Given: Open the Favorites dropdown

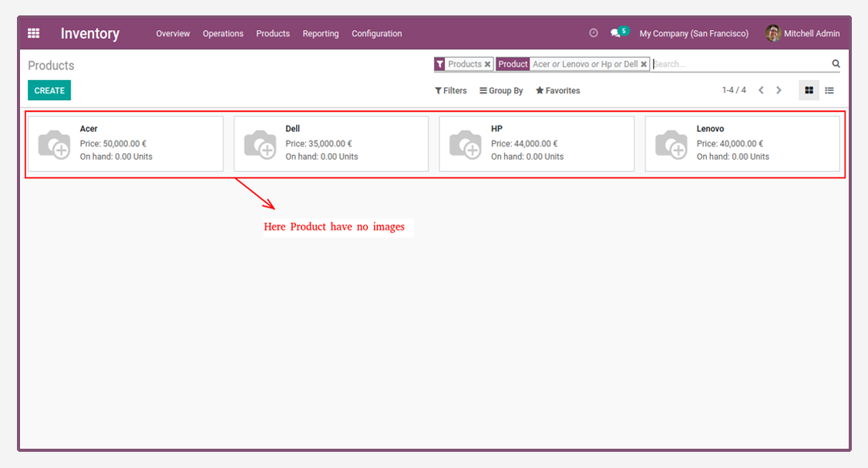Looking at the screenshot, I should point(557,90).
